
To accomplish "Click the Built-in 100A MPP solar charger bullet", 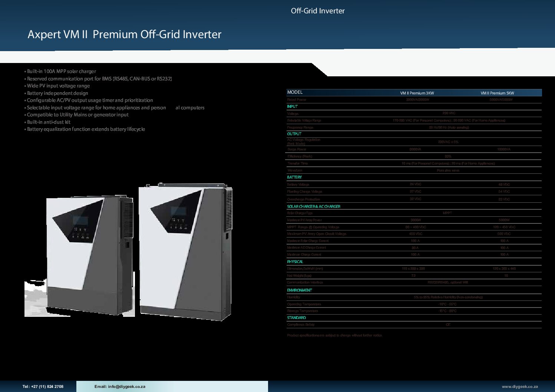I will 61,71.
